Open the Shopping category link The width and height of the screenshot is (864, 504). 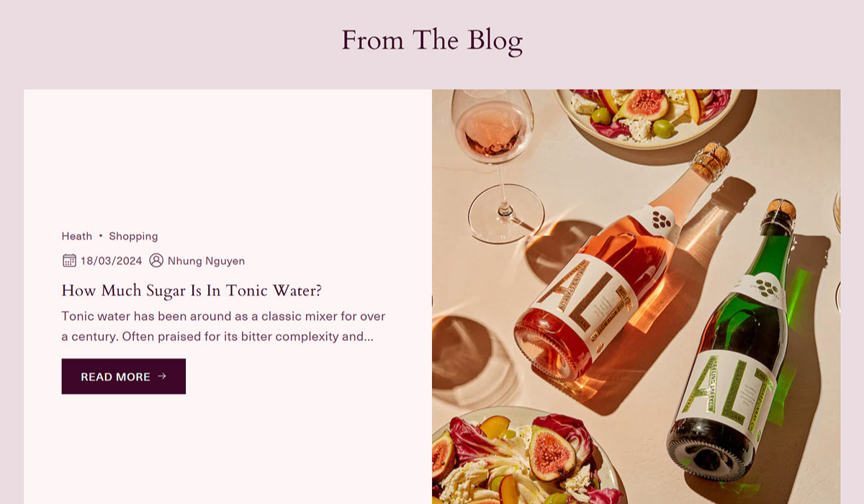click(133, 236)
